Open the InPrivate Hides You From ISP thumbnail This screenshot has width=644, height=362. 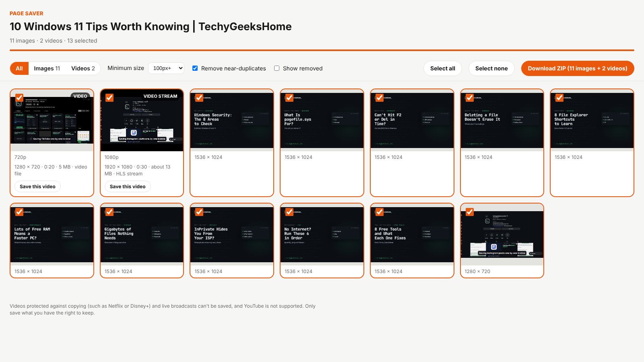(x=232, y=234)
